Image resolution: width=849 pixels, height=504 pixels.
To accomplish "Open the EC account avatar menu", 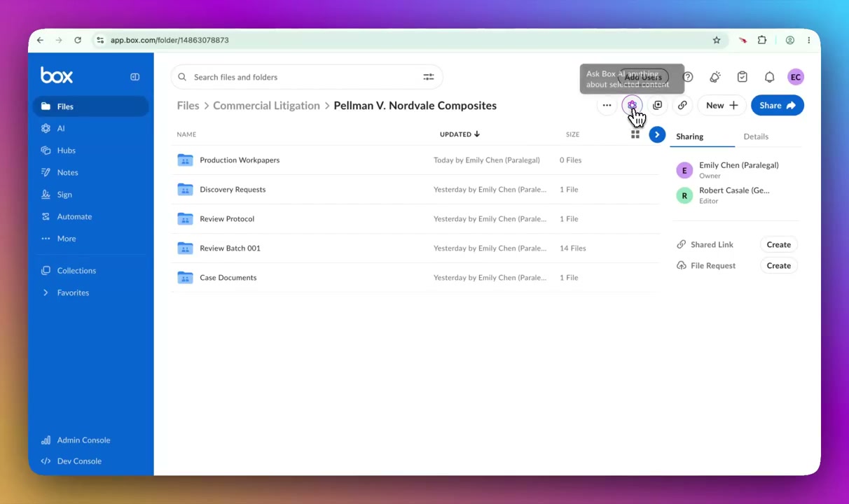I will pyautogui.click(x=796, y=77).
